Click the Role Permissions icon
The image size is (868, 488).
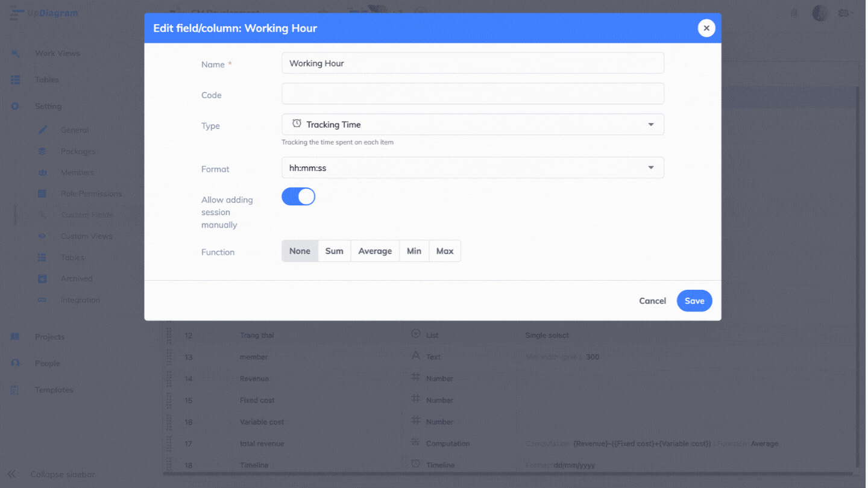click(x=42, y=193)
